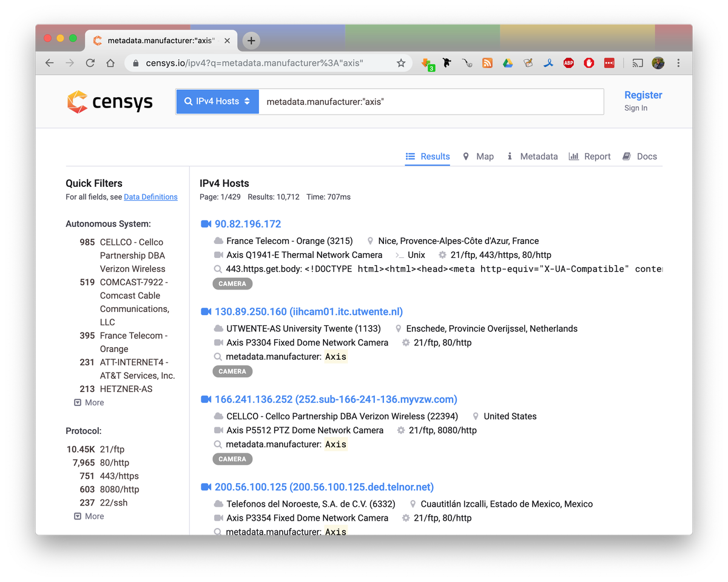The image size is (728, 582).
Task: Click CAMERA tag under 166.241.136.252
Action: [232, 459]
